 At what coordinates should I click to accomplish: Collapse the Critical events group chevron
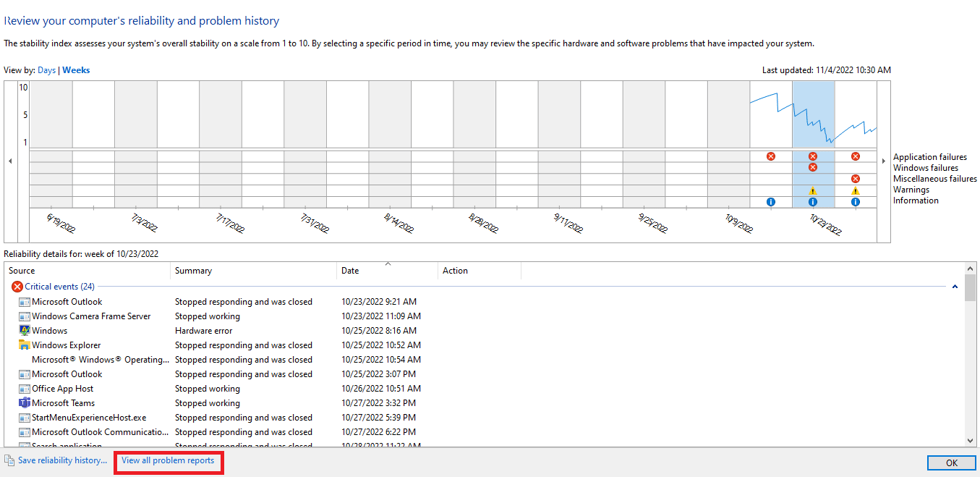pos(955,287)
